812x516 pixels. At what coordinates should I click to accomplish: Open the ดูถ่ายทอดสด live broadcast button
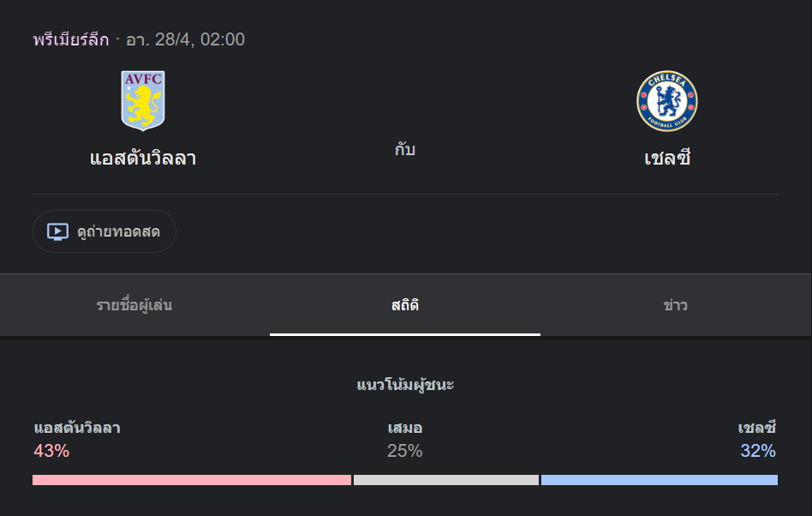click(104, 231)
